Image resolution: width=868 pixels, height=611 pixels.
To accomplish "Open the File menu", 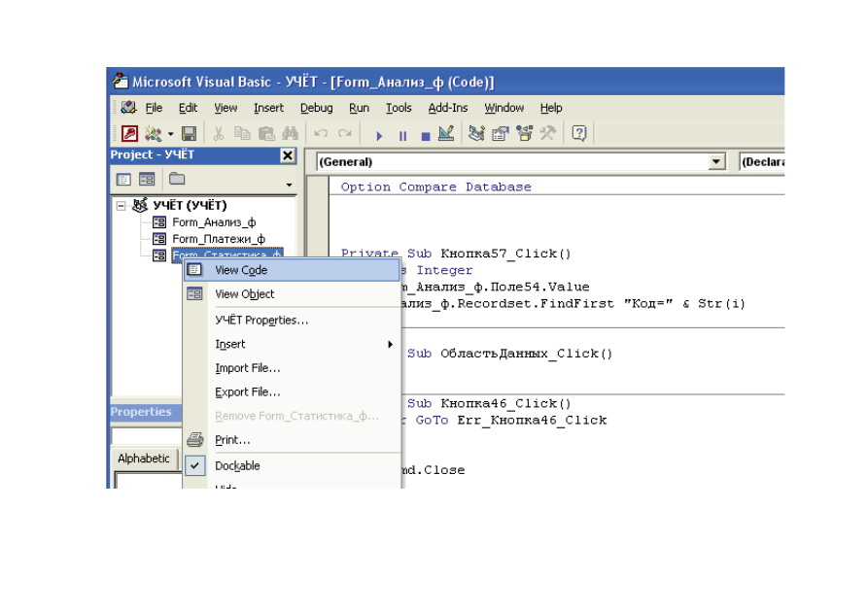I will click(154, 108).
